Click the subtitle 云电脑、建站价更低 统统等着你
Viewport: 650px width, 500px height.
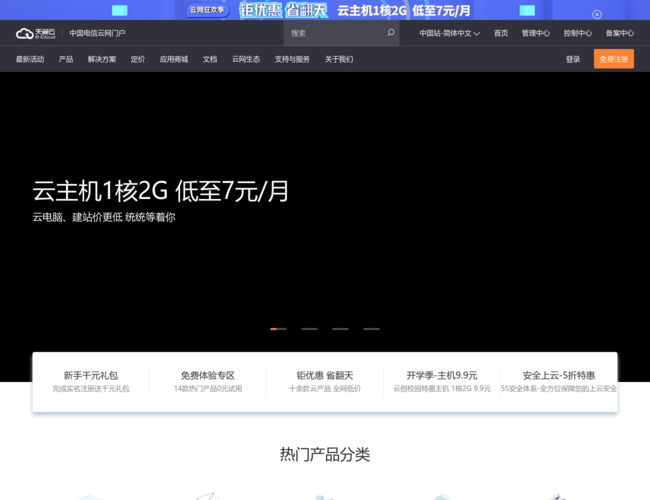104,217
